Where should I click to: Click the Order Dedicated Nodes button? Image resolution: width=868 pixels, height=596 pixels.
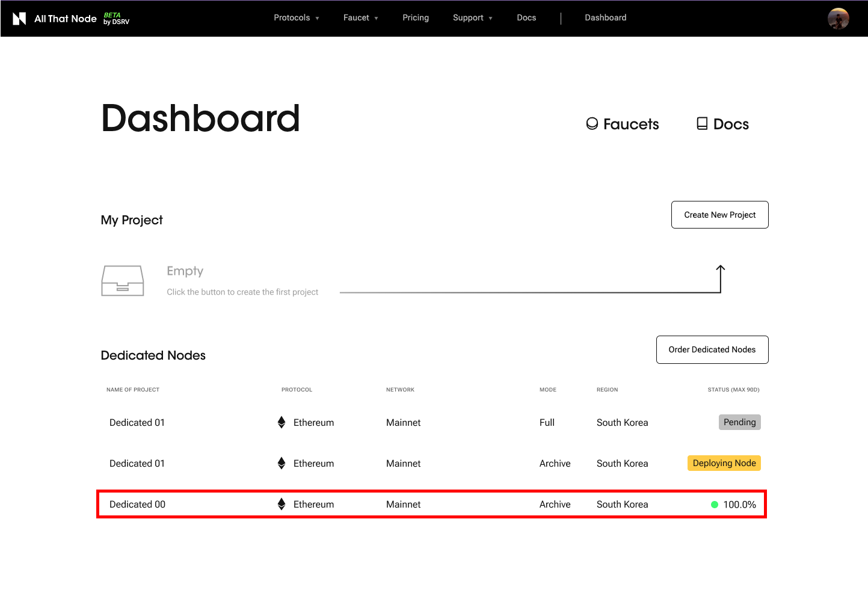pos(712,349)
